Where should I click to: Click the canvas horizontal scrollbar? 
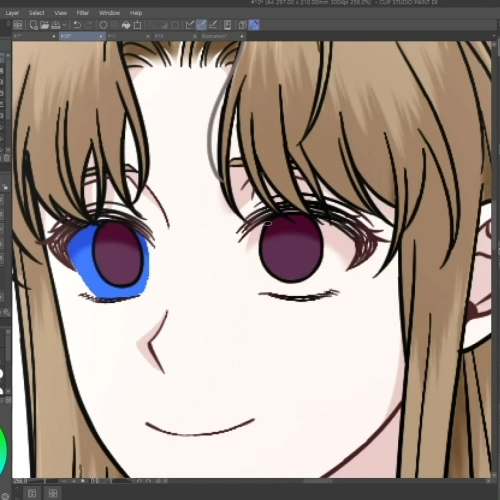pos(318,481)
